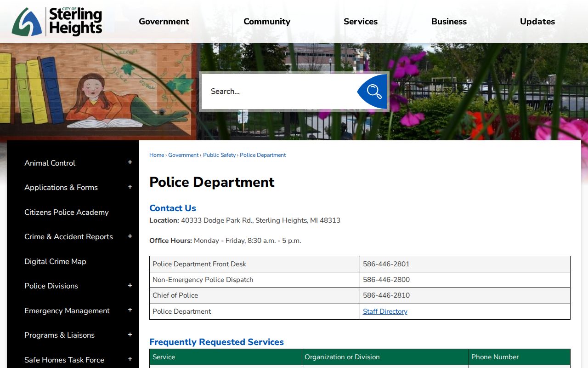This screenshot has height=368, width=588.
Task: Open Animal Control sidebar page
Action: [x=50, y=163]
